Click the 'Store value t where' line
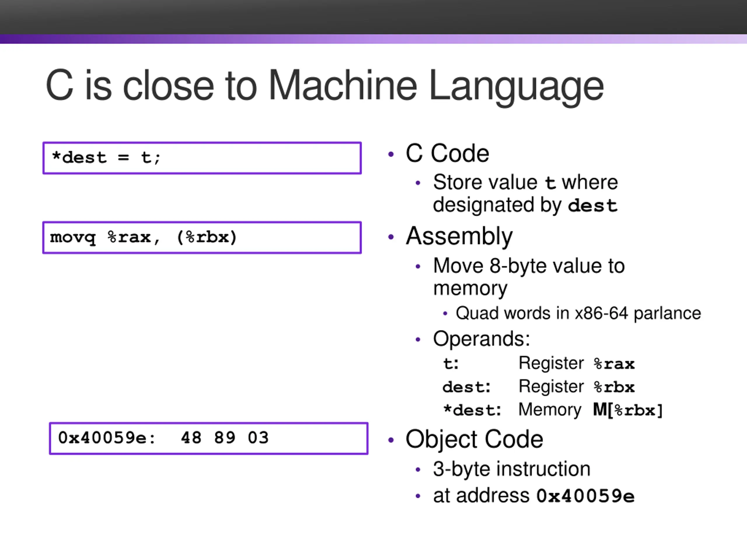Screen dimensions: 747x560 [525, 182]
